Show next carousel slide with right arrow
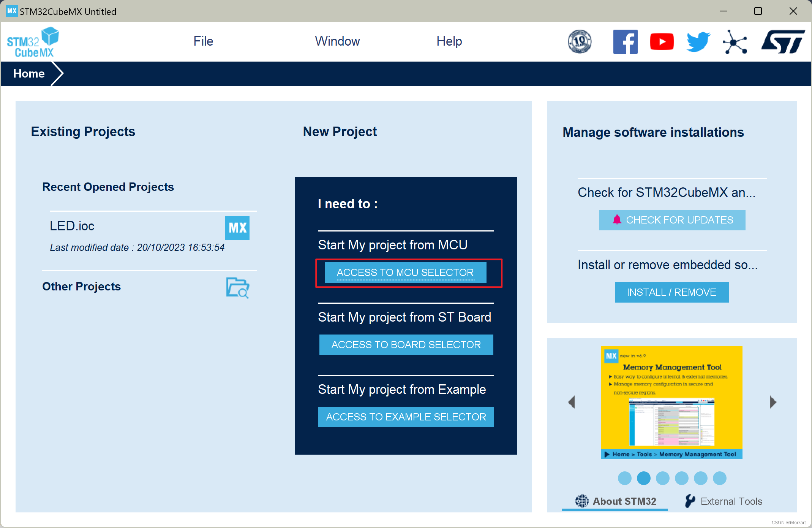Viewport: 812px width, 528px height. (773, 402)
